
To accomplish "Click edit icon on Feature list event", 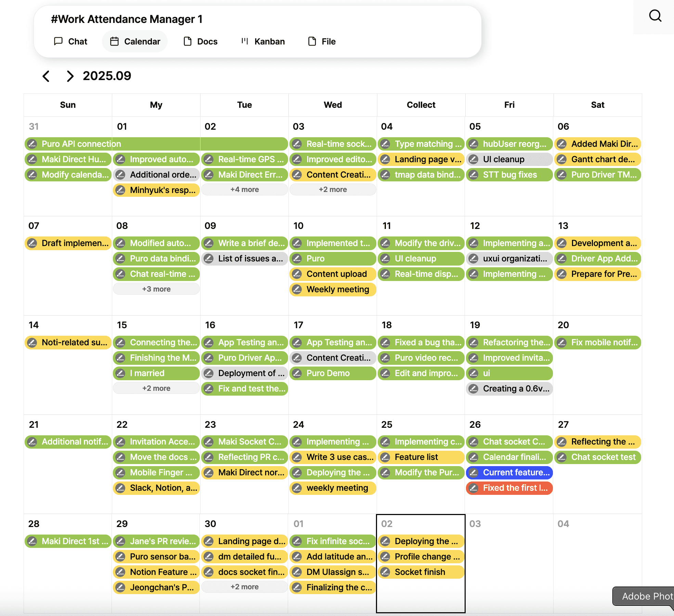I will [x=386, y=457].
